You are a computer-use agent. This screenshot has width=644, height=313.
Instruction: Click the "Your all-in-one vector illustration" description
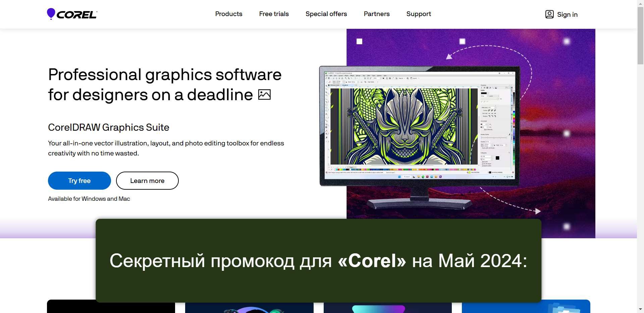(x=166, y=148)
